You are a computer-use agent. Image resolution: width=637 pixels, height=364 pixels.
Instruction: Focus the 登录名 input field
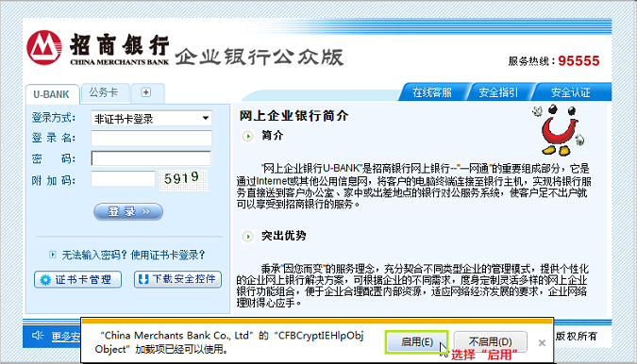[x=151, y=138]
